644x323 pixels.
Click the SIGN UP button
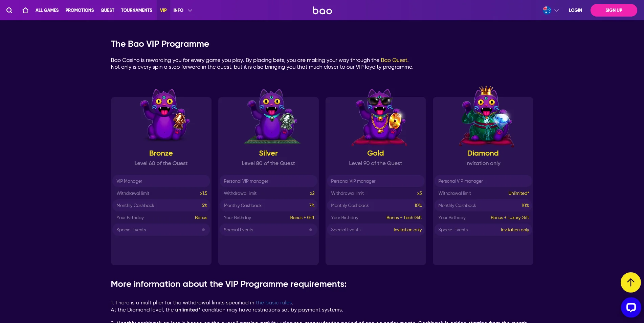click(x=614, y=10)
